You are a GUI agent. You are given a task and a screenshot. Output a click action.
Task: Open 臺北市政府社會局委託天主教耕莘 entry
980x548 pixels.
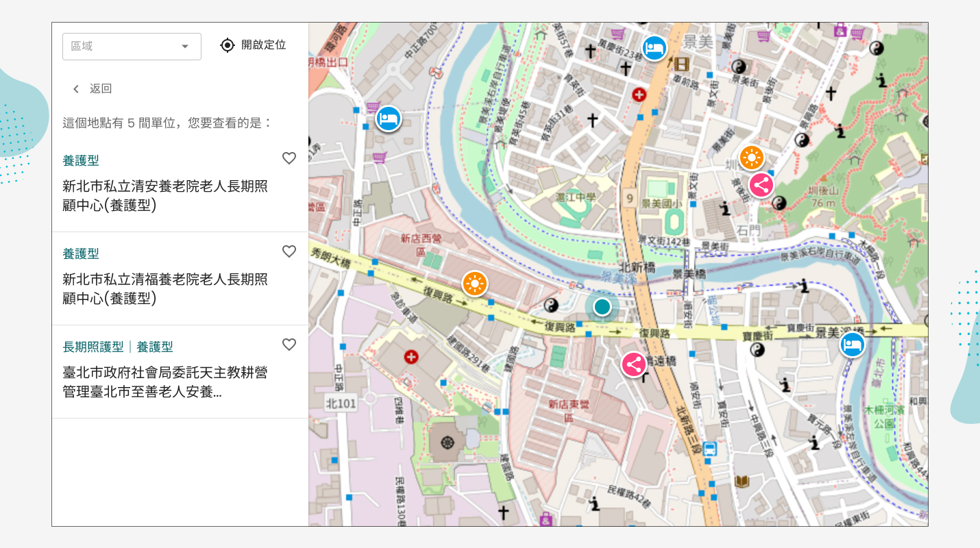(x=165, y=382)
